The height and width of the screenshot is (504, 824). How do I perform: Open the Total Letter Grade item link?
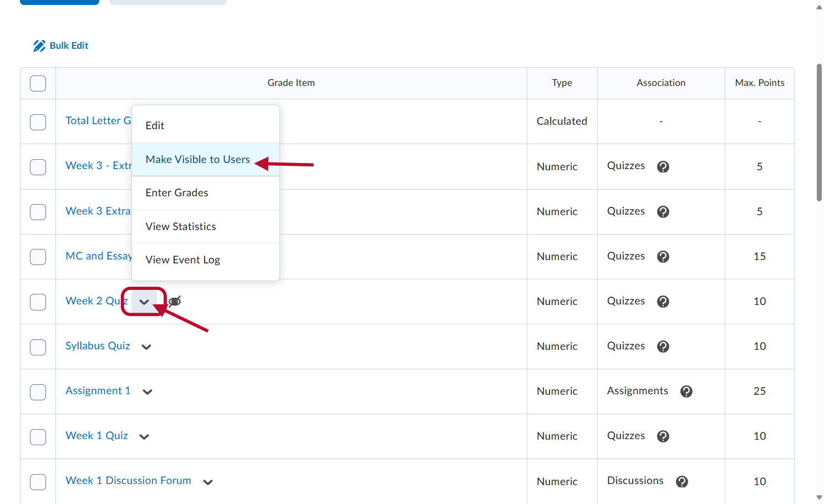click(x=98, y=121)
